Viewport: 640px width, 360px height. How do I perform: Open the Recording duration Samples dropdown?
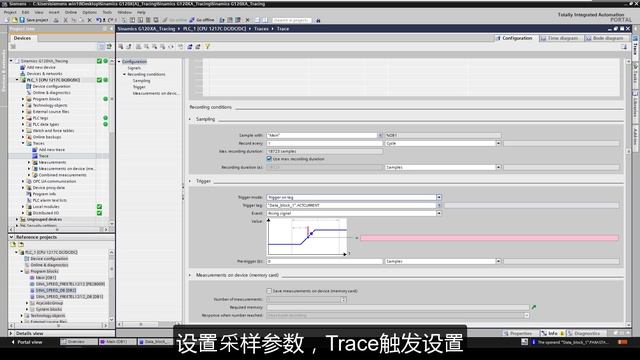[498, 167]
